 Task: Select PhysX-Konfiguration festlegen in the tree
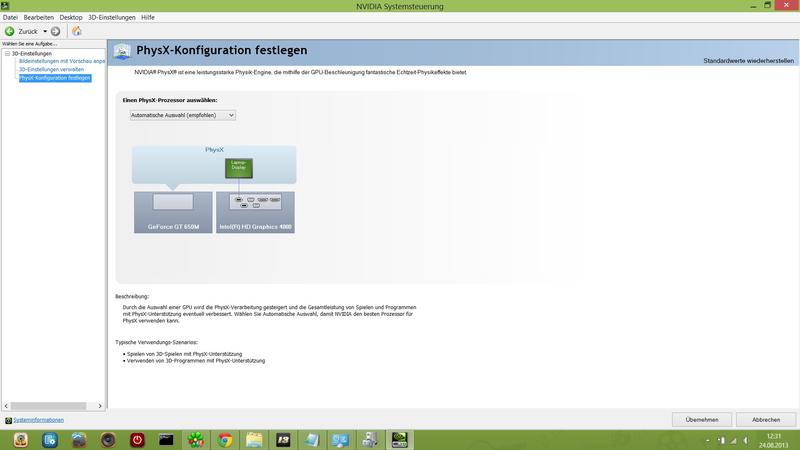[55, 78]
